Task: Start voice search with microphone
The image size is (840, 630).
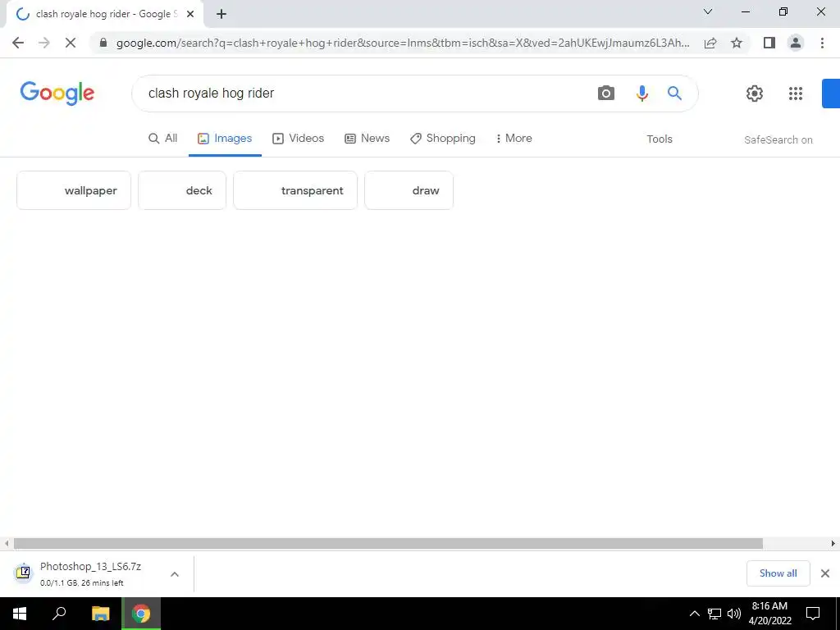Action: tap(641, 94)
